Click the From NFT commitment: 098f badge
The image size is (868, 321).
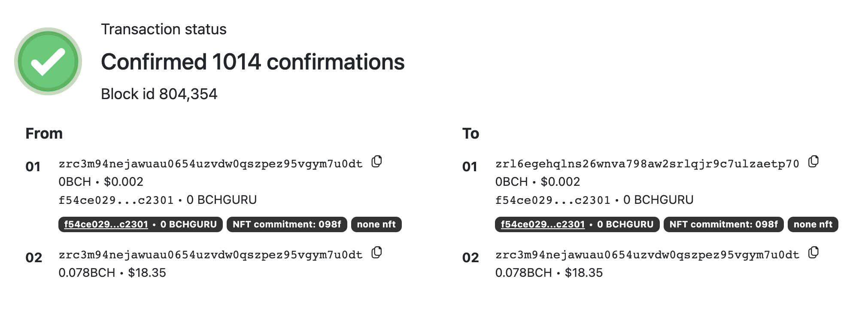(x=287, y=224)
